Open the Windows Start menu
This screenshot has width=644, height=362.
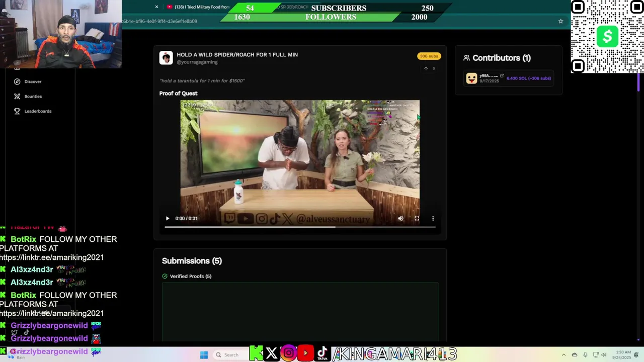pos(204,355)
